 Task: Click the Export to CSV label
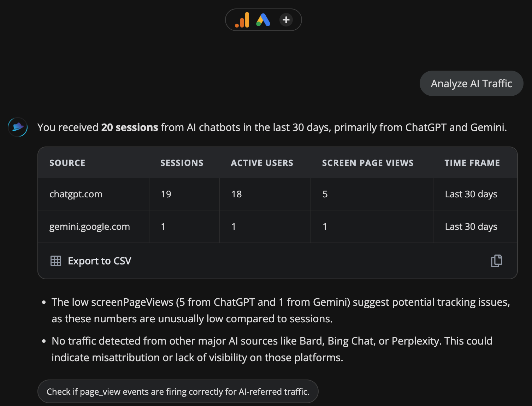[x=99, y=261]
